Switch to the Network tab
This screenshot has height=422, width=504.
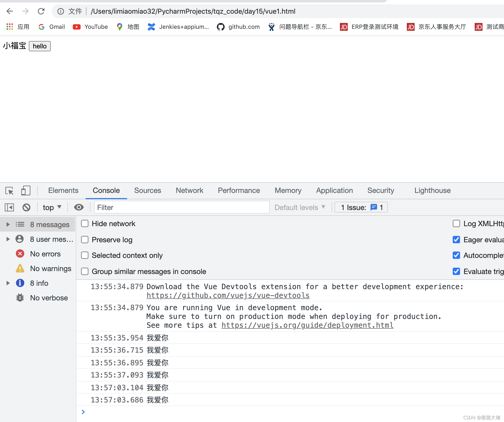189,190
